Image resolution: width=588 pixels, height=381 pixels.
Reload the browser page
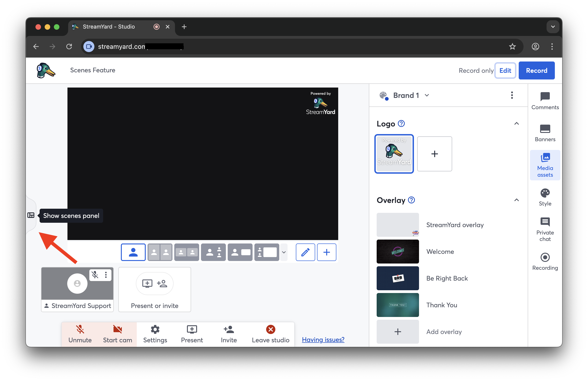click(x=69, y=47)
